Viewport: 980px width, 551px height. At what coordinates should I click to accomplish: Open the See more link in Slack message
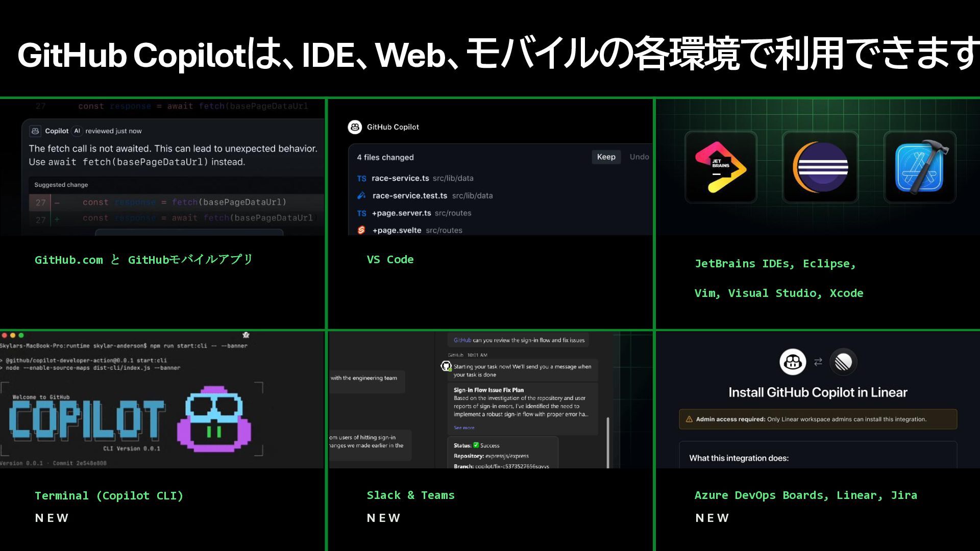pos(464,428)
